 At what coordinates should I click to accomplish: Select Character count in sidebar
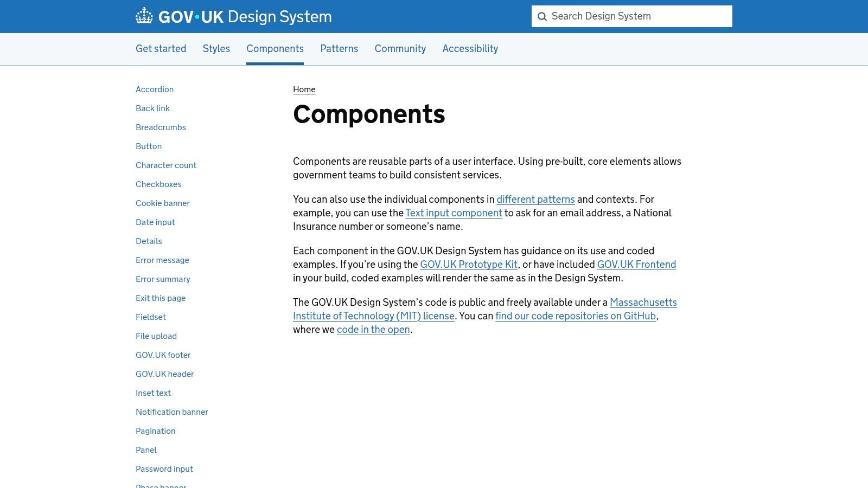coord(166,165)
